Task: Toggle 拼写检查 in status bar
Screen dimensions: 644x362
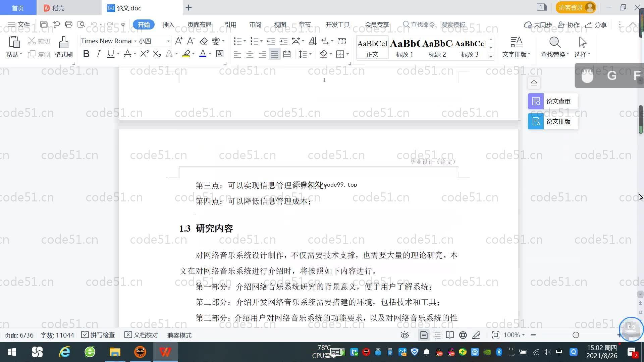Action: (98, 335)
